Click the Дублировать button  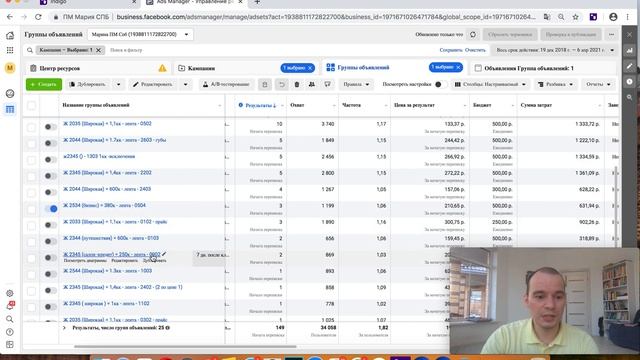[x=88, y=84]
